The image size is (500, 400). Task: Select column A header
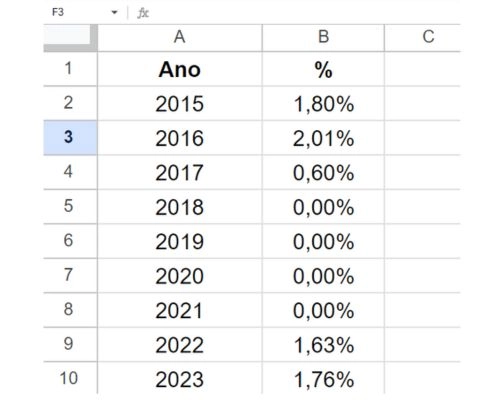pyautogui.click(x=180, y=38)
